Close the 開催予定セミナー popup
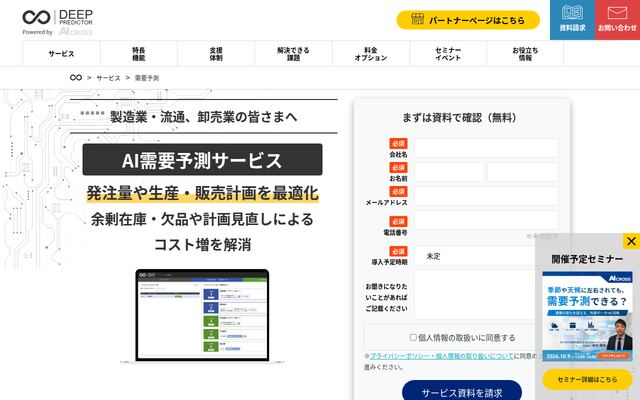 point(631,241)
